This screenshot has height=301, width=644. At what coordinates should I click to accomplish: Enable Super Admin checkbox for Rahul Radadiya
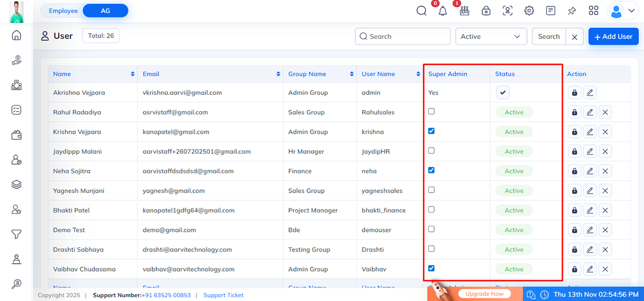[431, 112]
